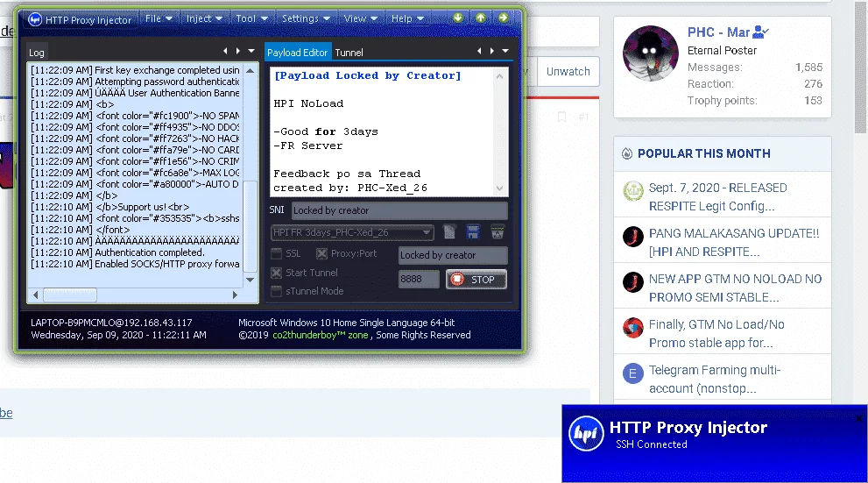Open the PHC - Mar profile link
This screenshot has height=483, width=868.
pyautogui.click(x=718, y=32)
